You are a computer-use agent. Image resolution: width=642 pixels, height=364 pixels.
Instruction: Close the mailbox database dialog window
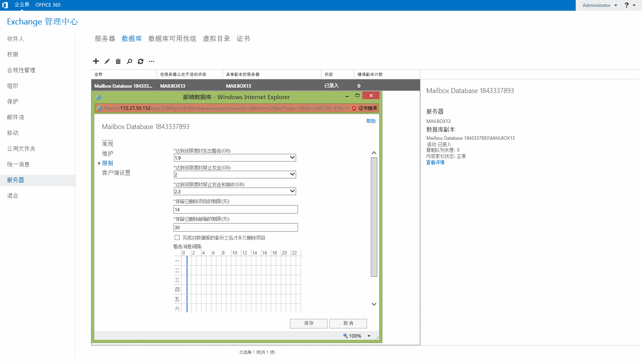[x=371, y=95]
